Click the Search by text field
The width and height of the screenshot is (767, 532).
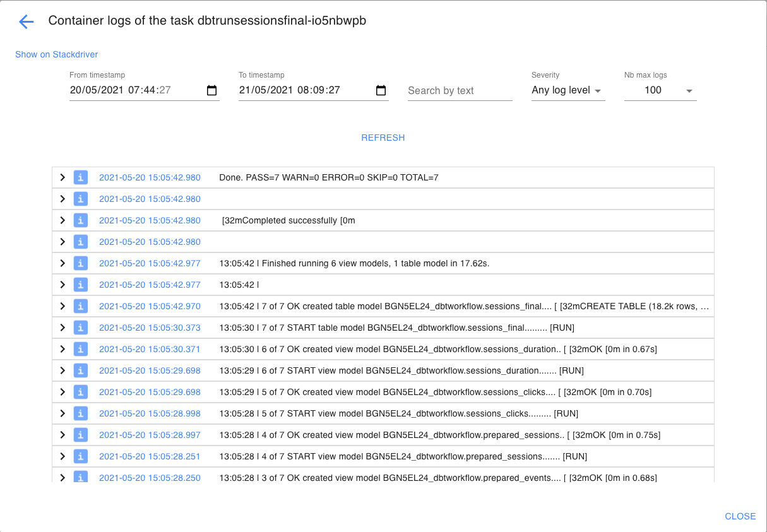[459, 91]
